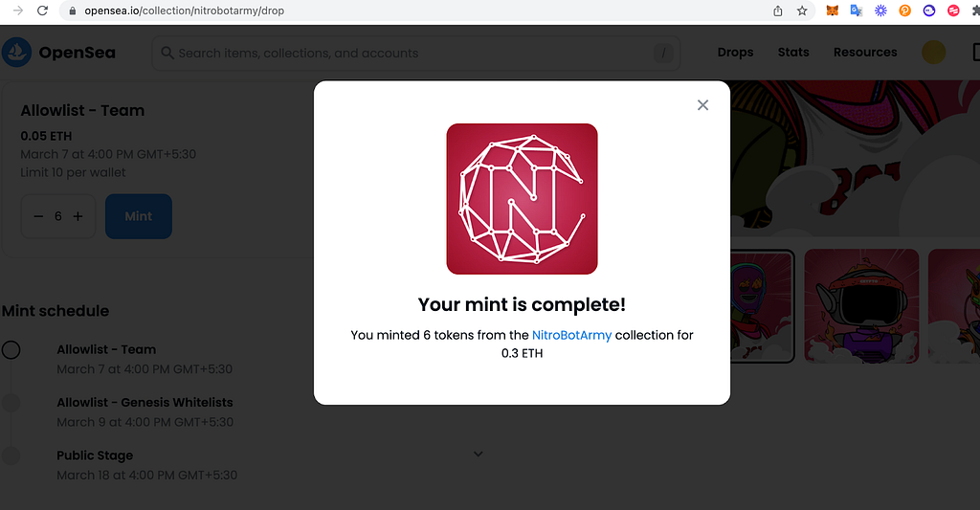Viewport: 980px width, 510px height.
Task: Open the helmet robot NFT thumbnail
Action: (x=861, y=306)
